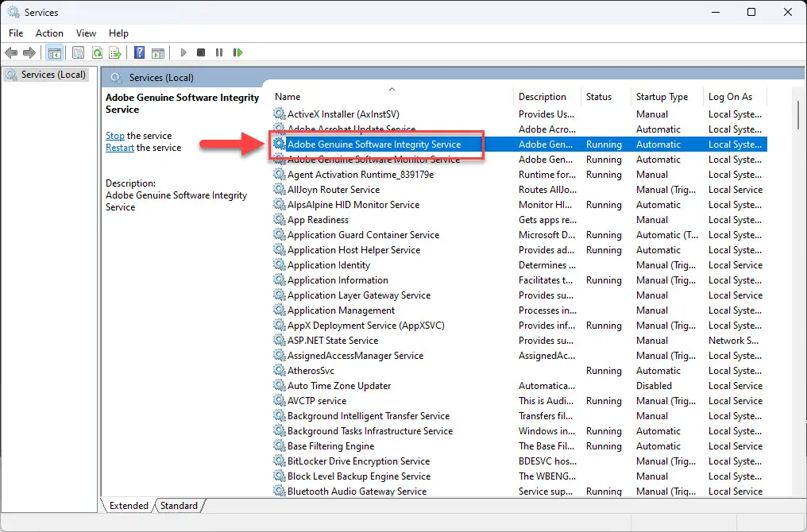Click the Stop the service link
This screenshot has width=807, height=532.
click(x=114, y=136)
